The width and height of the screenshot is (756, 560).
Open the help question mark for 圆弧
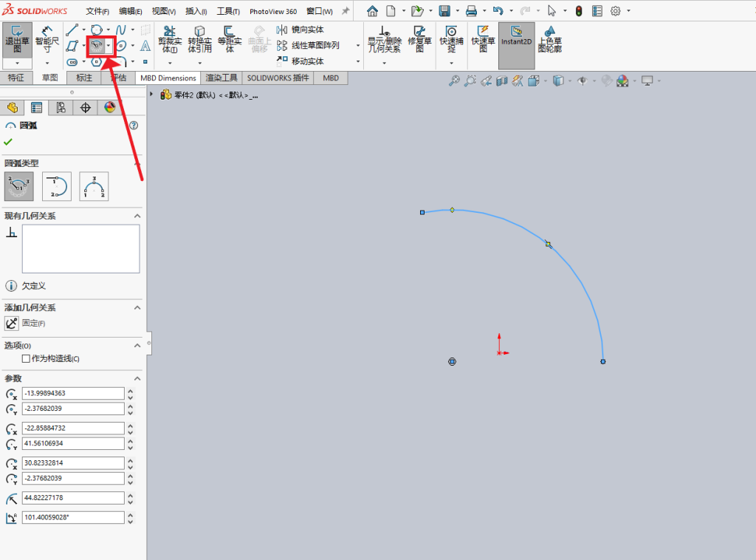tap(134, 126)
